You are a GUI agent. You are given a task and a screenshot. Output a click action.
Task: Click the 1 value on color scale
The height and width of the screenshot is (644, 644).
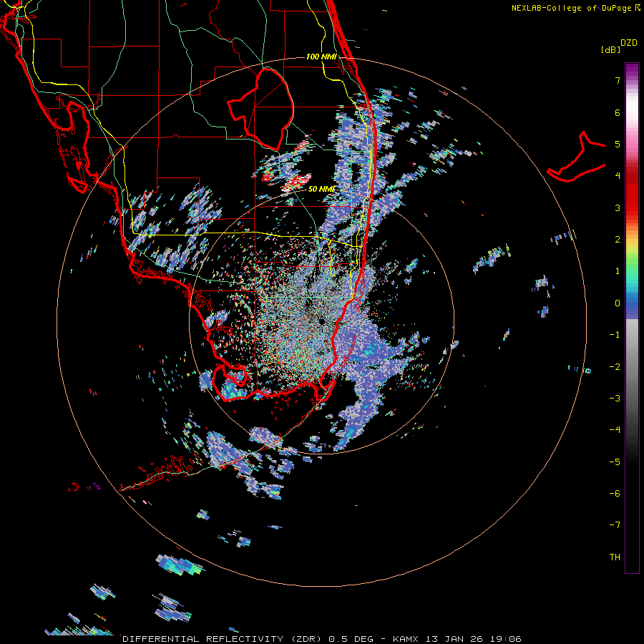(617, 271)
